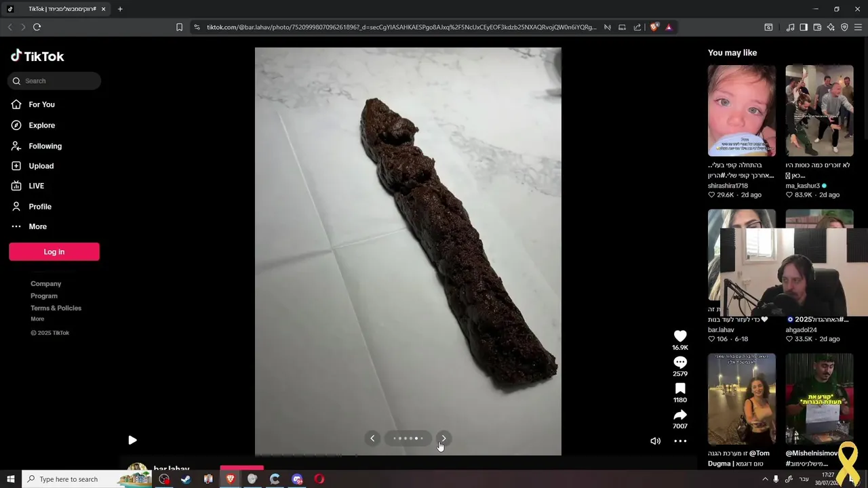Click the microphone tray icon

point(776,479)
